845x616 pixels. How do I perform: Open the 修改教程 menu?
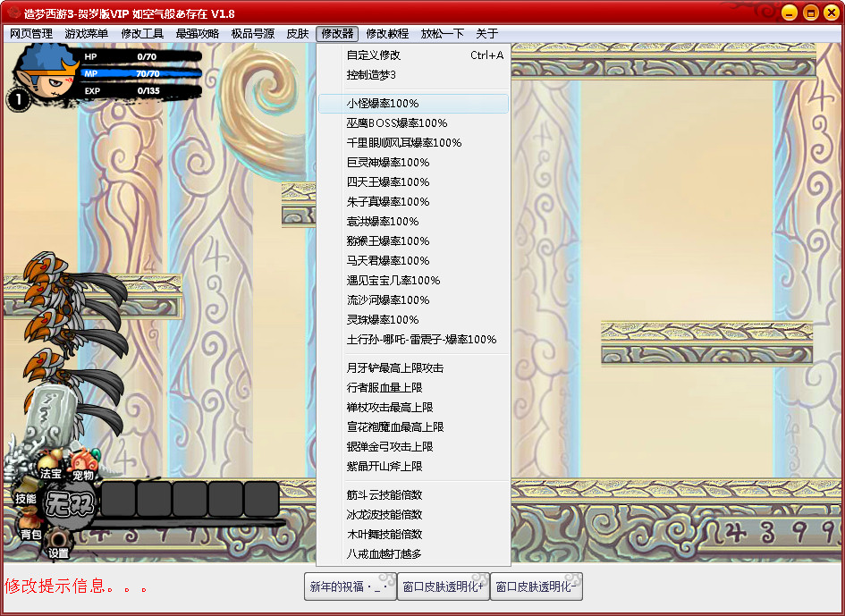coord(387,34)
